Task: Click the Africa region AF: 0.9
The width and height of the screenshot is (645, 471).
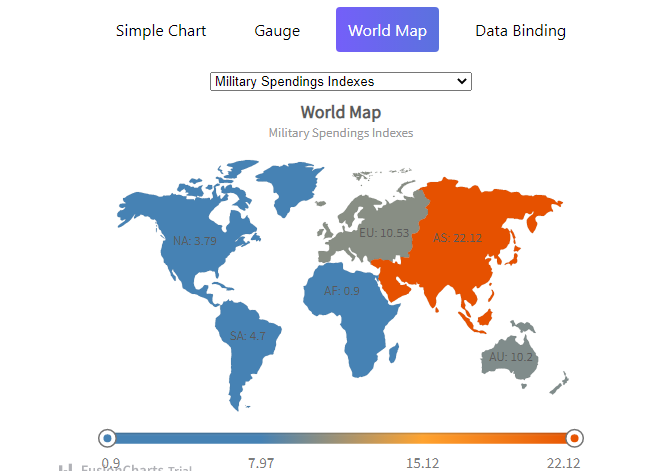Action: 341,291
